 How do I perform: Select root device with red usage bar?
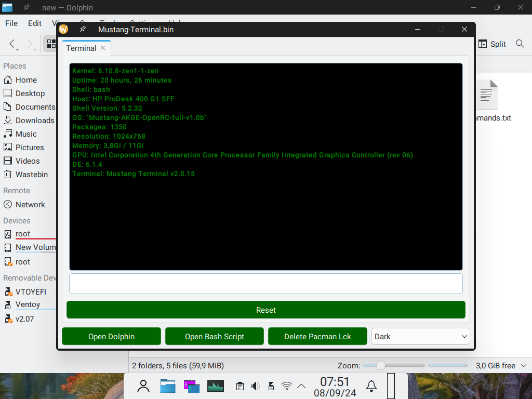tap(29, 234)
